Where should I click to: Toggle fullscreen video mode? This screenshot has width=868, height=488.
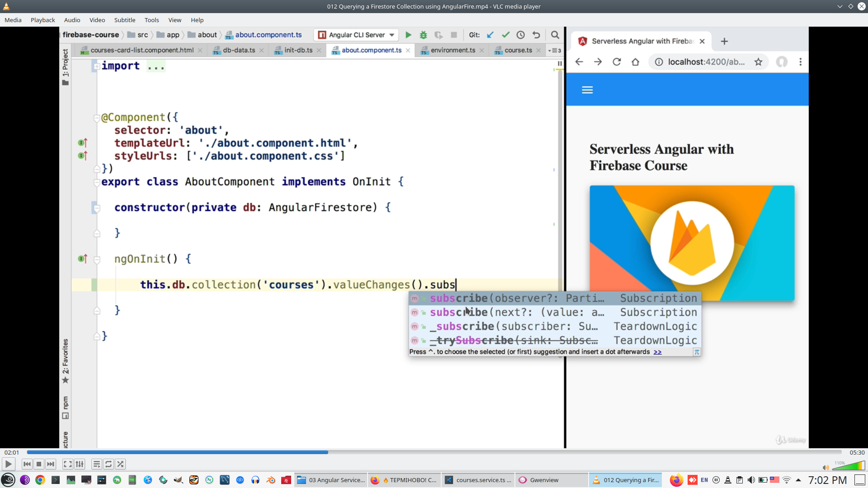67,464
